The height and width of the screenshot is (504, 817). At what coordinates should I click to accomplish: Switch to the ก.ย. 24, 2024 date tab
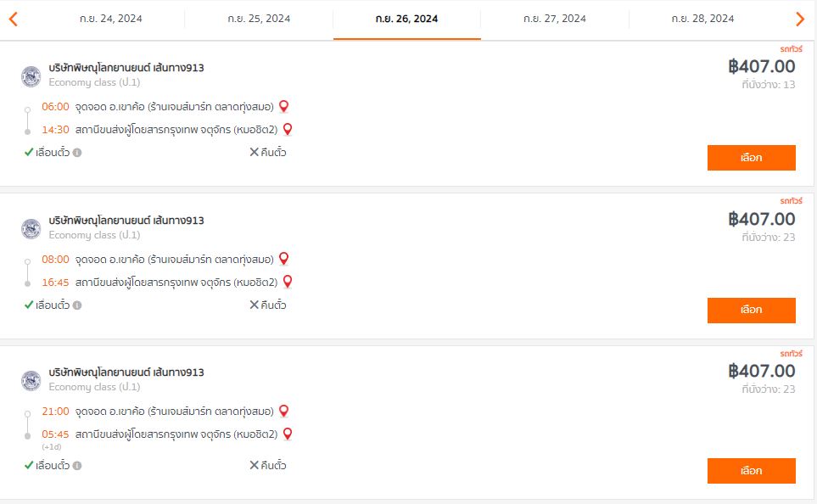pos(110,20)
